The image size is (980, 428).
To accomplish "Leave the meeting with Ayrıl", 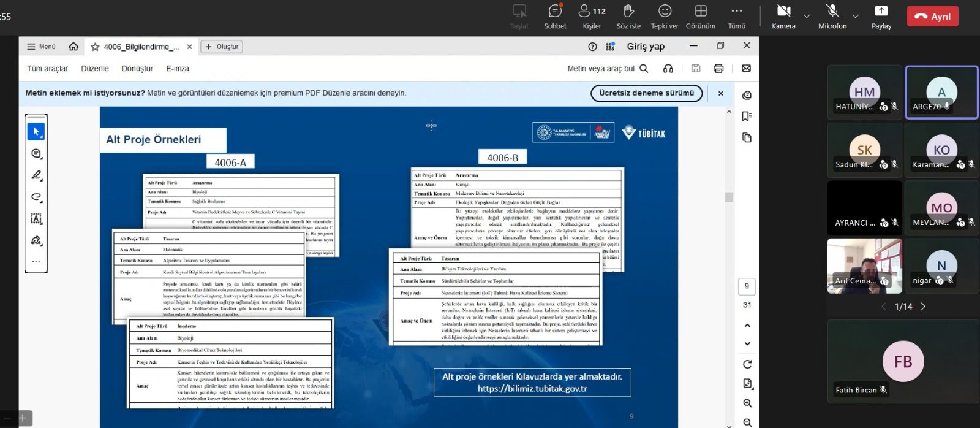I will point(933,17).
